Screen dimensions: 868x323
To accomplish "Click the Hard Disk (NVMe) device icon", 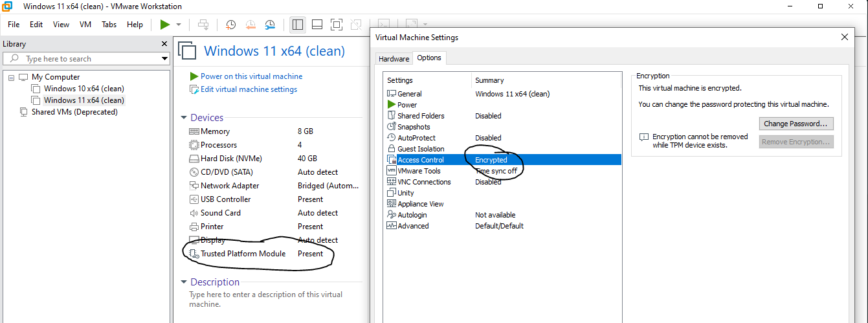I will tap(194, 159).
